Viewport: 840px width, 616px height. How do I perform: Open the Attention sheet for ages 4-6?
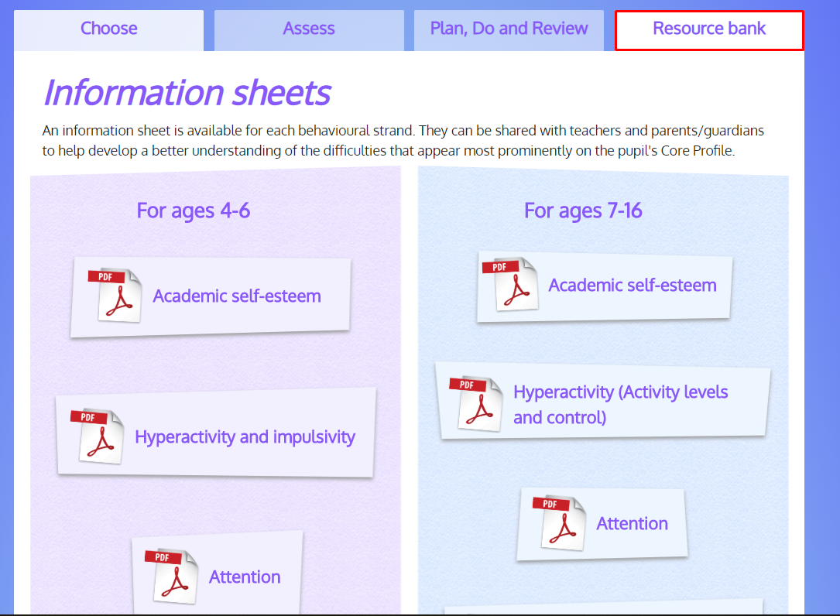(x=245, y=577)
